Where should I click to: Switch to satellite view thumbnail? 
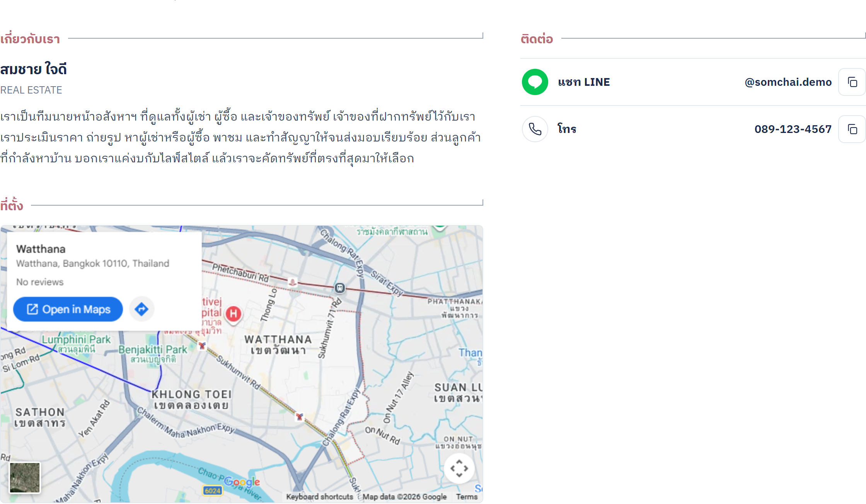pyautogui.click(x=25, y=478)
